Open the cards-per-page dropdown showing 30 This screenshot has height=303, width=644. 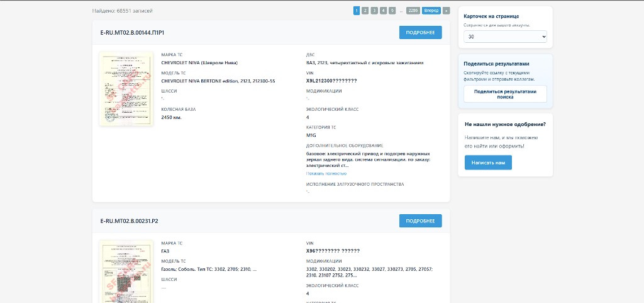[505, 37]
